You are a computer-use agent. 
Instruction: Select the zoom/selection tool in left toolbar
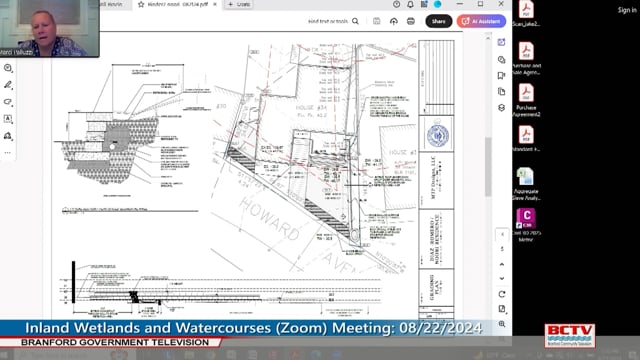(x=8, y=68)
